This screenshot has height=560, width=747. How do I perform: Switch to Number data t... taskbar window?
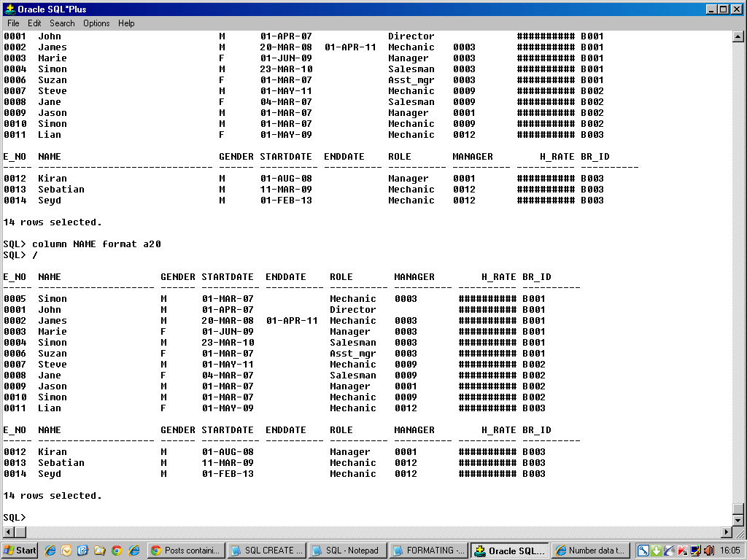[591, 551]
